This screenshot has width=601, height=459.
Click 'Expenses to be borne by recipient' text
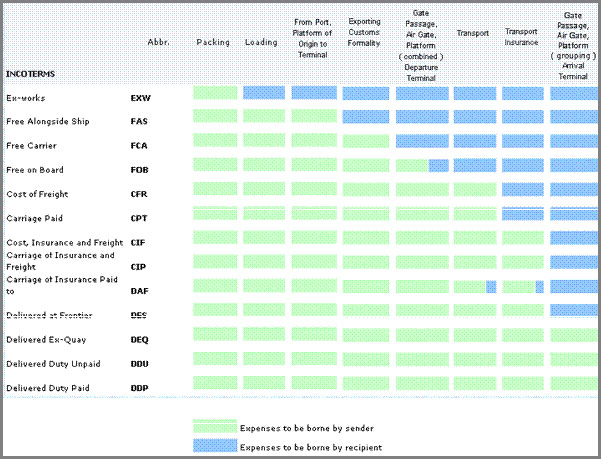(311, 447)
